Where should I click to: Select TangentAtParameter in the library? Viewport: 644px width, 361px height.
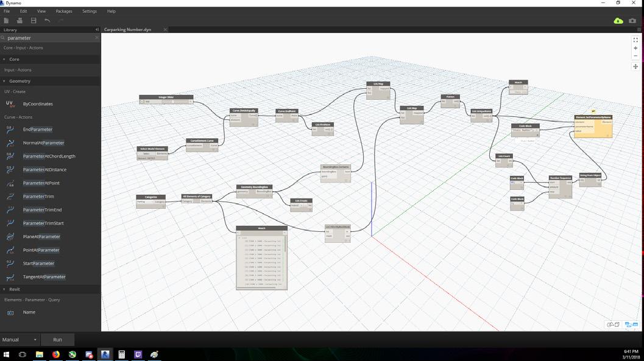point(44,277)
